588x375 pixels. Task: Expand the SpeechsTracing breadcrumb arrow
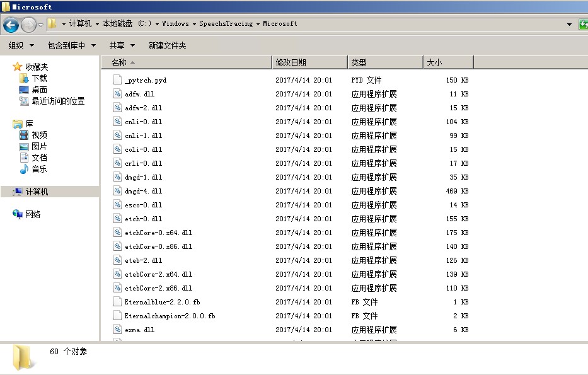[258, 24]
